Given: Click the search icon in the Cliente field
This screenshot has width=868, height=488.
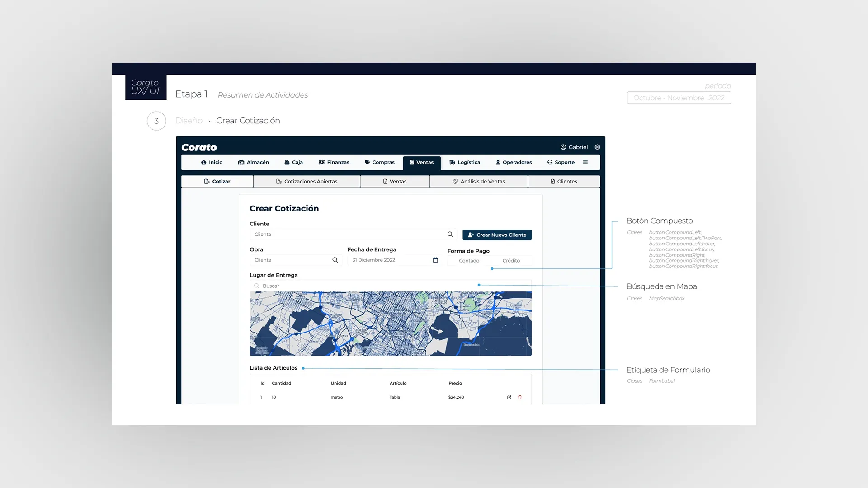Looking at the screenshot, I should 450,235.
